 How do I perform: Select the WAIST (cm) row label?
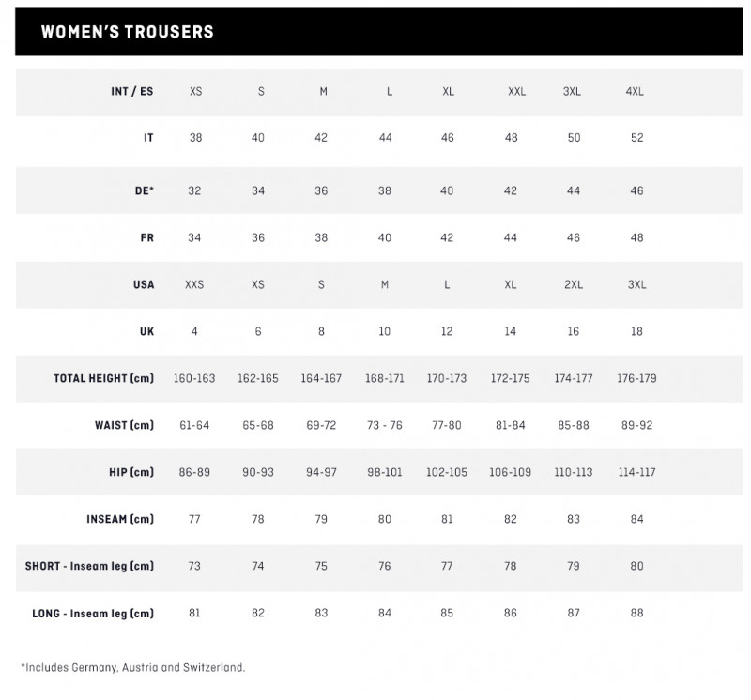(124, 425)
